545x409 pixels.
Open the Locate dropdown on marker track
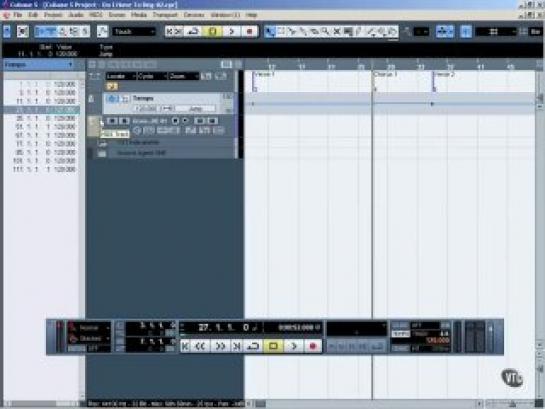[121, 76]
